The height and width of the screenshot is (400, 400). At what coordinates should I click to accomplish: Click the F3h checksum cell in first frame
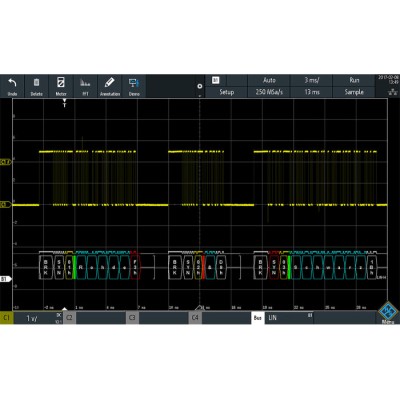click(135, 267)
